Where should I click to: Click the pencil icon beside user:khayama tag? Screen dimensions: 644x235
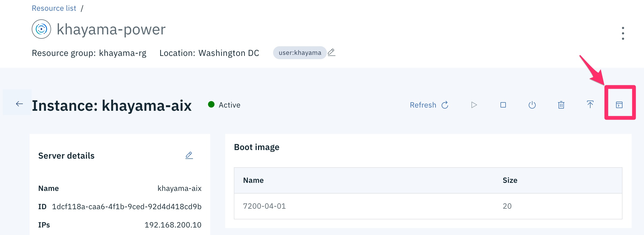(x=332, y=52)
